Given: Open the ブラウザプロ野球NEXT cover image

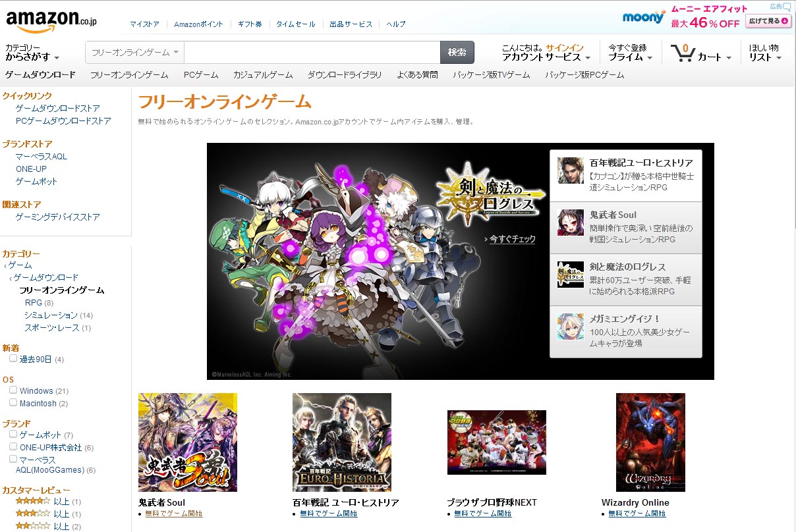Looking at the screenshot, I should point(496,442).
